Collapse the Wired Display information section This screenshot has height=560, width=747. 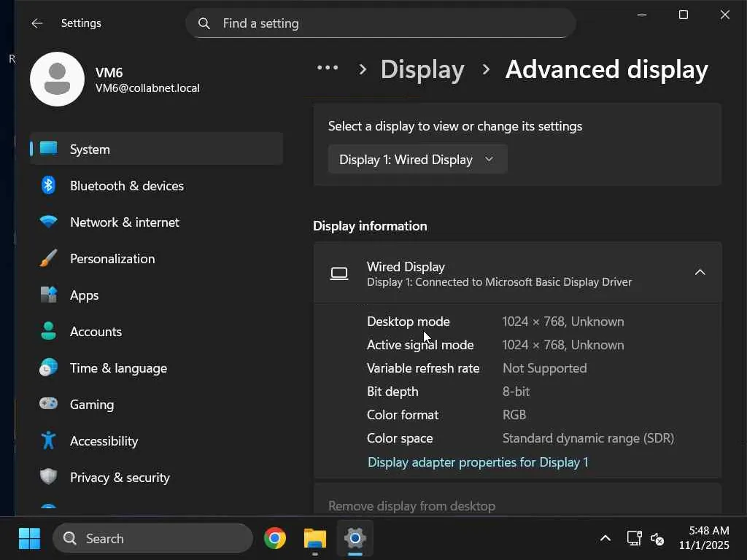click(x=700, y=273)
